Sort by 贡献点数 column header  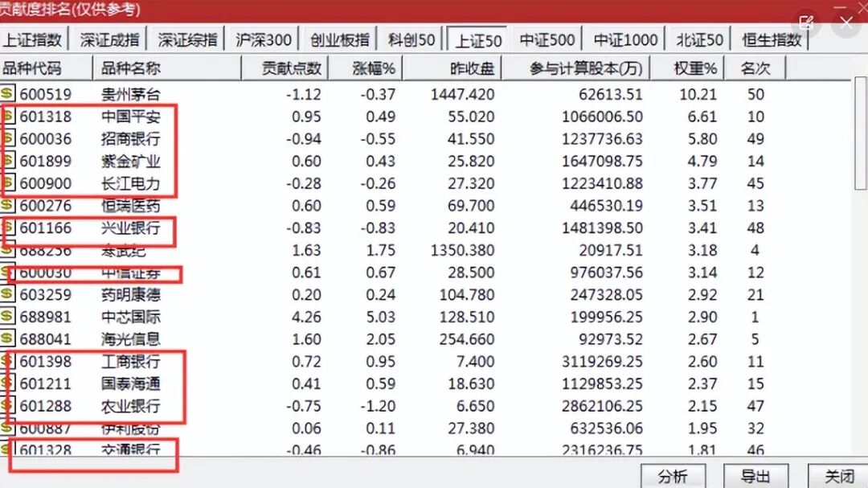[x=285, y=68]
